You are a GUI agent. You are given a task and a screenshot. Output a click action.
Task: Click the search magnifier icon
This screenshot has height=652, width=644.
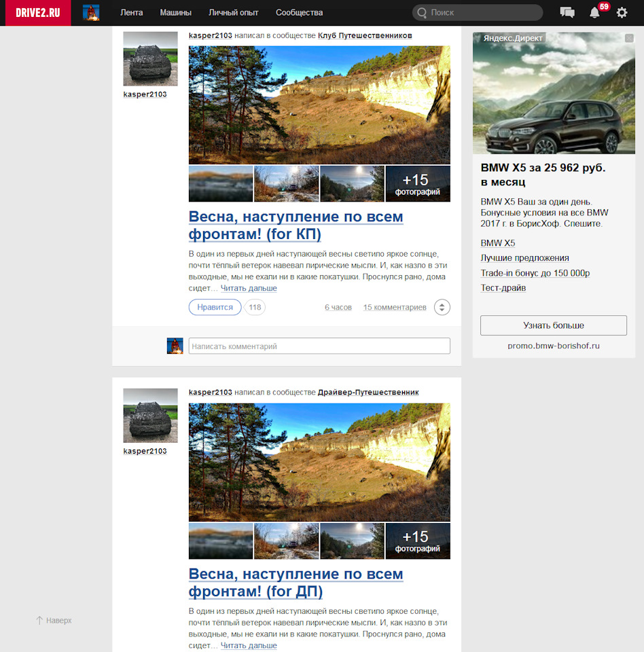(x=423, y=12)
